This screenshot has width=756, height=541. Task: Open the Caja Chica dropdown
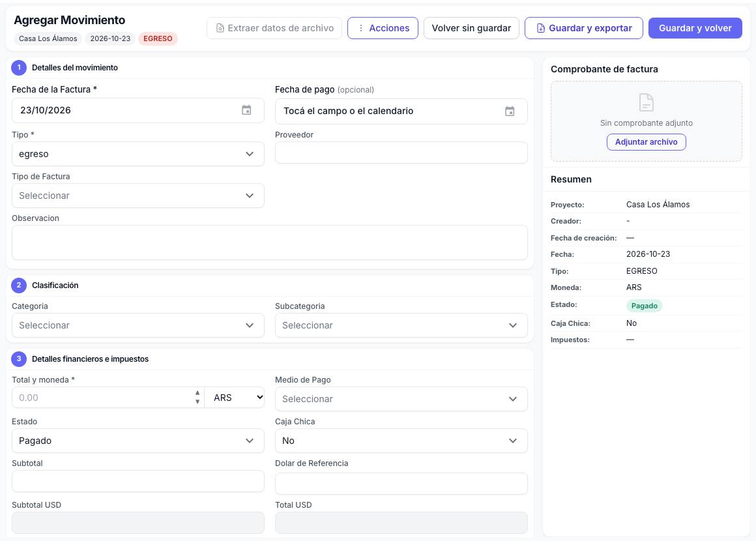click(401, 440)
